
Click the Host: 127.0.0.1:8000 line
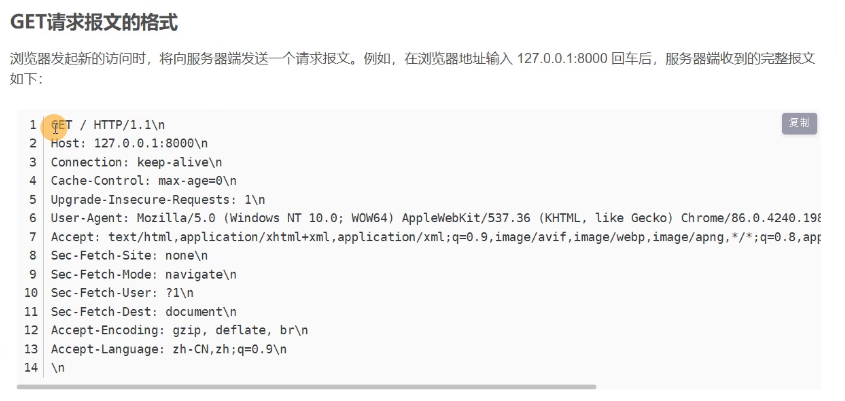click(129, 143)
